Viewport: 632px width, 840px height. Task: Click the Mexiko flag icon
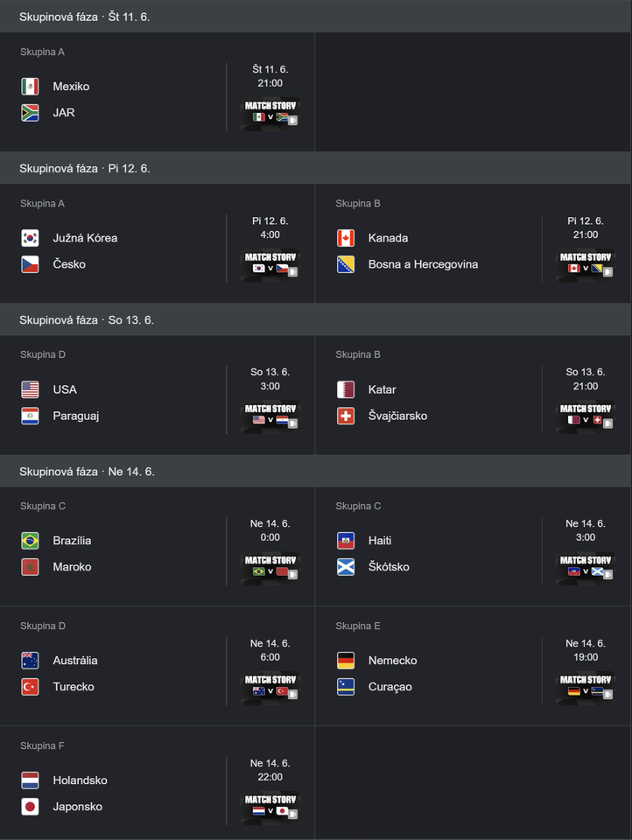point(30,87)
